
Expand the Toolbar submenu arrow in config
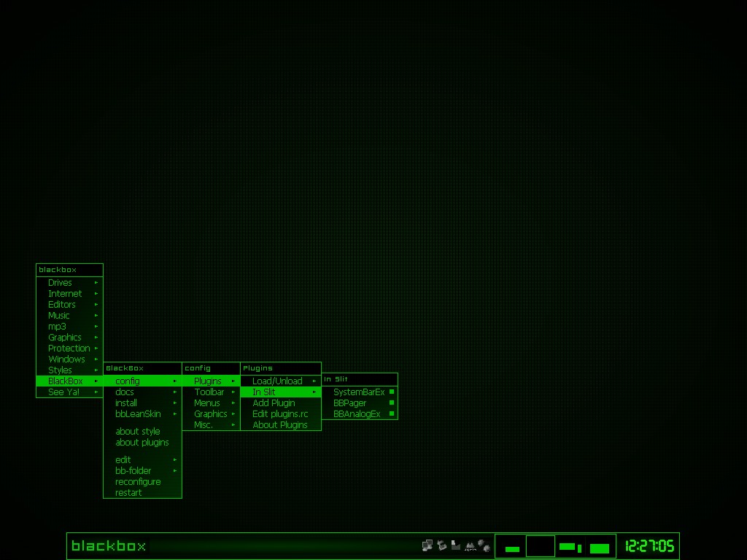(233, 392)
